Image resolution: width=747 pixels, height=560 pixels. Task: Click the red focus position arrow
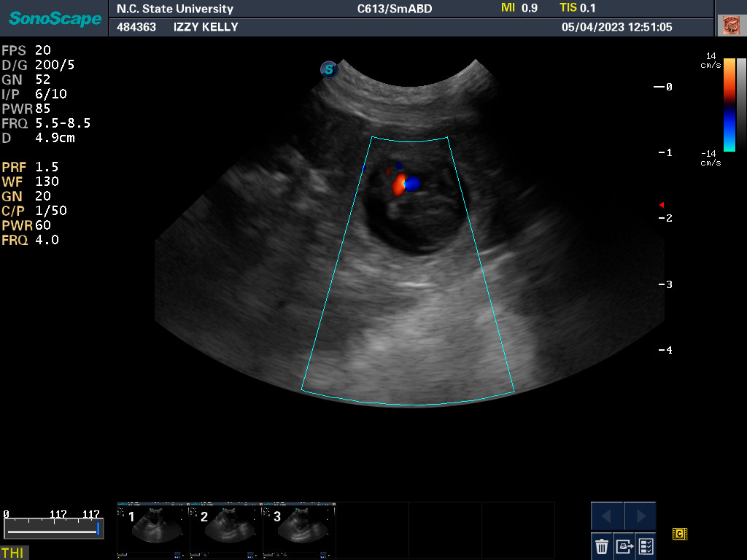coord(662,204)
